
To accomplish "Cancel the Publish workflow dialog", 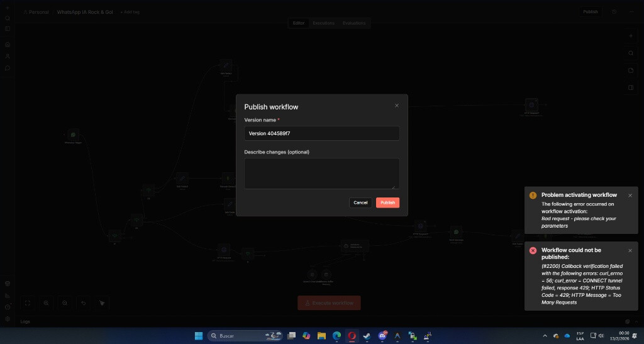I will click(x=360, y=203).
